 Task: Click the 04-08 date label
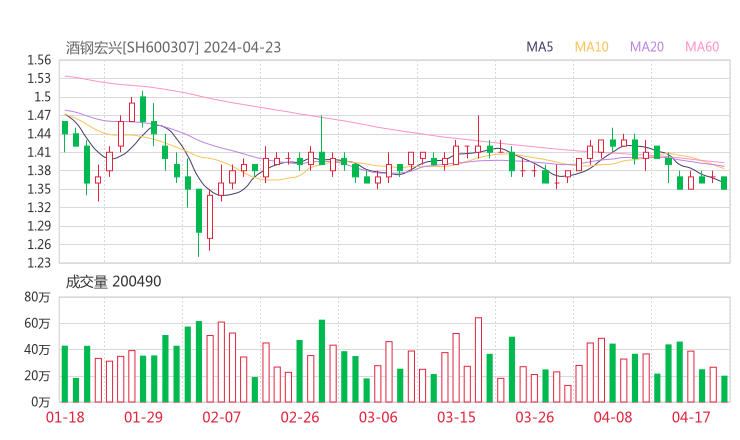click(x=613, y=417)
